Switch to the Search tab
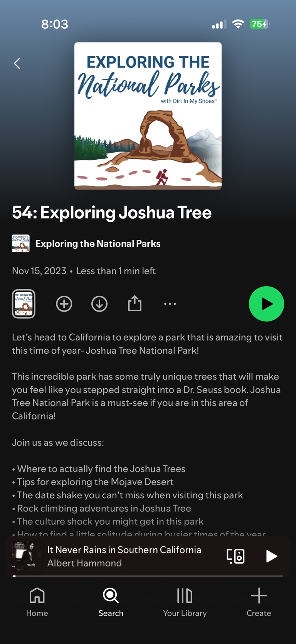The image size is (296, 644). pyautogui.click(x=111, y=602)
